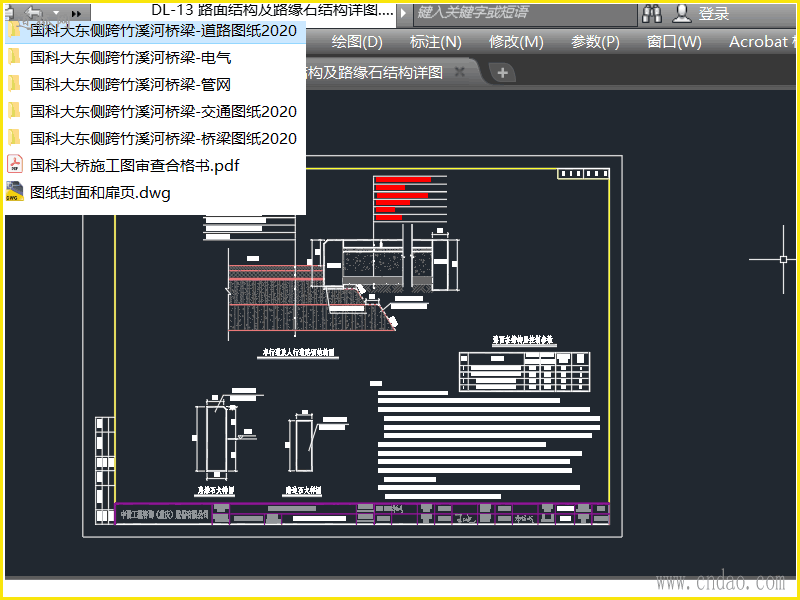Click the user login icon
This screenshot has width=800, height=600.
tap(682, 14)
